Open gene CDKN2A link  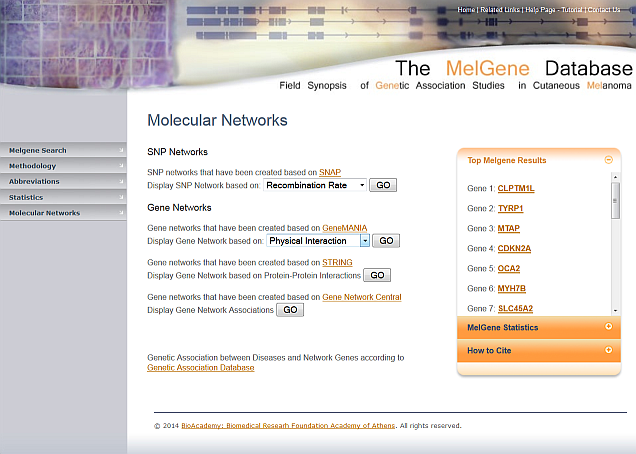coord(514,248)
